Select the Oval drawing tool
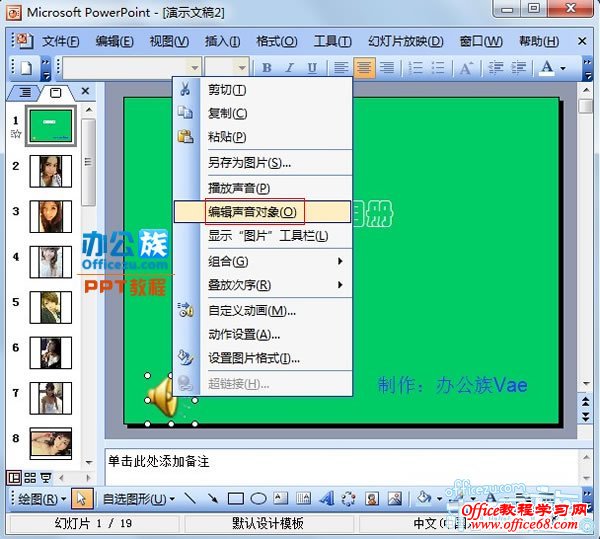The width and height of the screenshot is (600, 539). [x=258, y=499]
